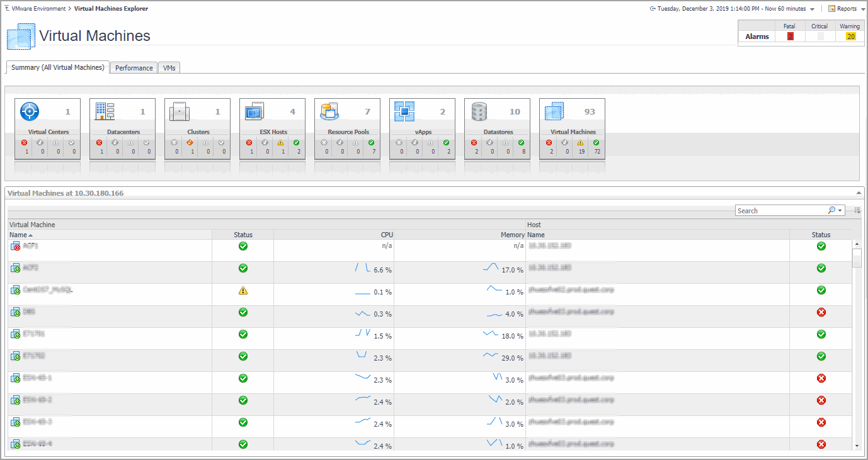Screen dimensions: 868x460
Task: Click the yellow Warning alarms count 20
Action: 850,36
